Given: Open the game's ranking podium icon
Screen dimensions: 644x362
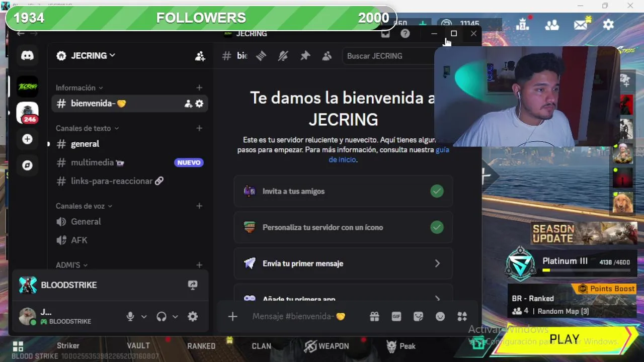Looking at the screenshot, I should (x=522, y=24).
